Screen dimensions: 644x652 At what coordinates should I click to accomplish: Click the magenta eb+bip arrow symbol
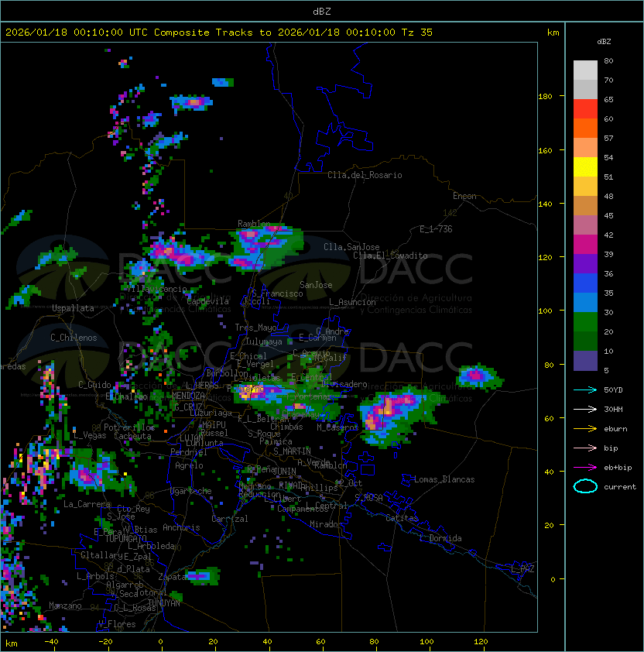coord(585,468)
